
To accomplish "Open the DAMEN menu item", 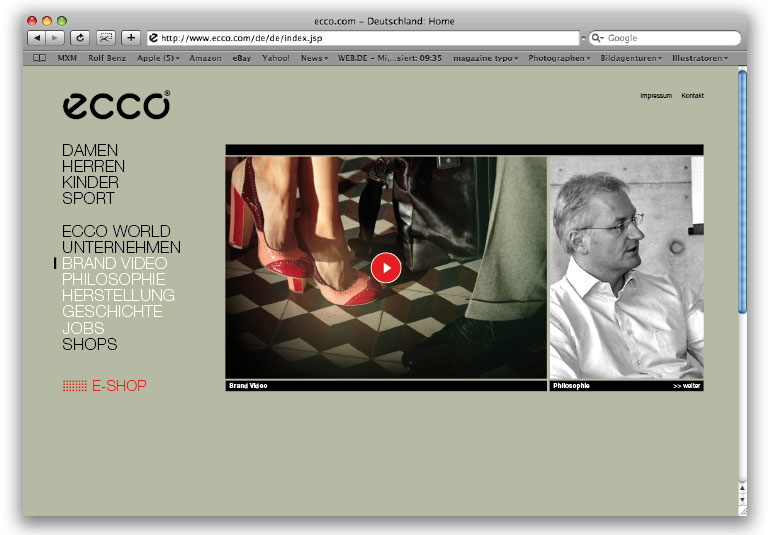I will coord(90,150).
